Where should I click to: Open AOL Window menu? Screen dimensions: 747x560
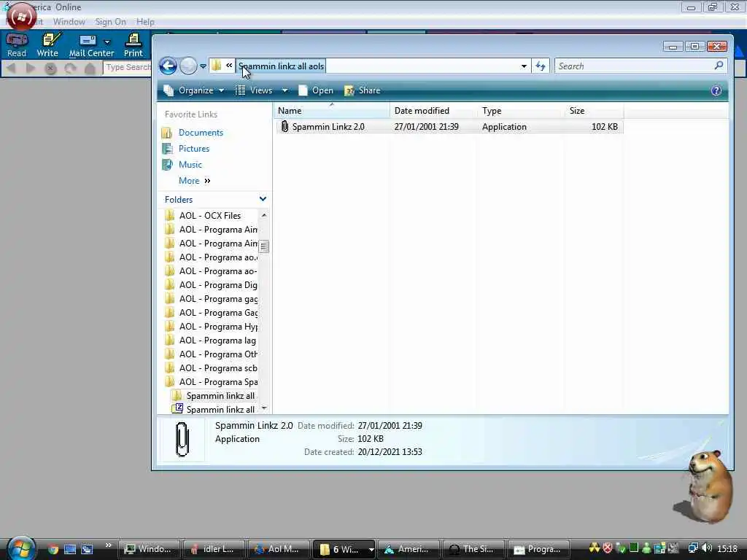tap(69, 22)
